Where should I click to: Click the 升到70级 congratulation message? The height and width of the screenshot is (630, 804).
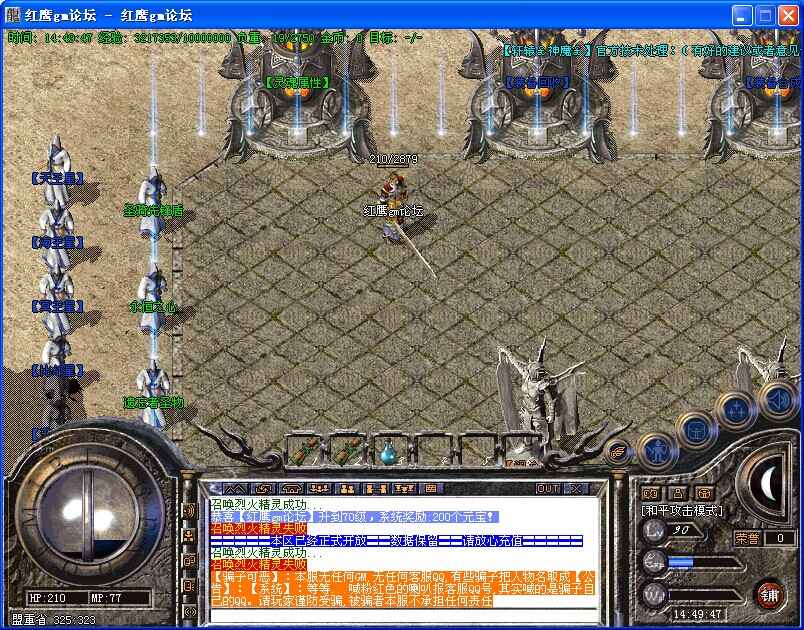coord(354,517)
